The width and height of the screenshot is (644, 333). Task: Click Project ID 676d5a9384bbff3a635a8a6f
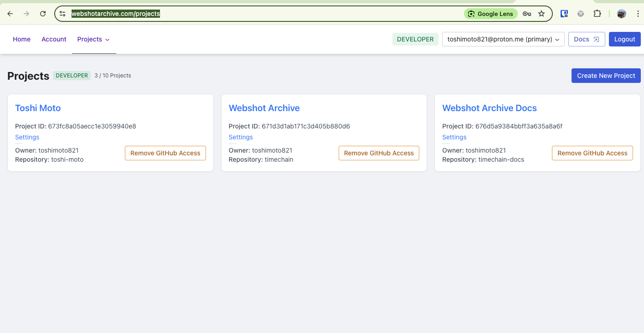(502, 126)
